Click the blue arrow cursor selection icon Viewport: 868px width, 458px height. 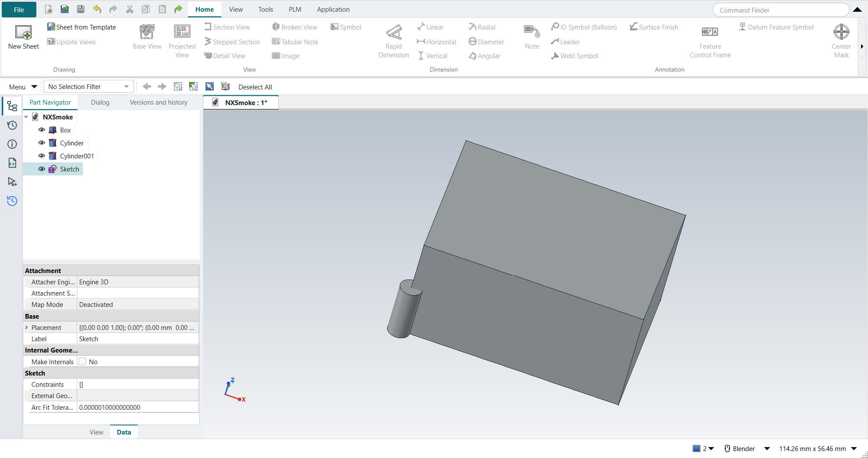pyautogui.click(x=210, y=87)
